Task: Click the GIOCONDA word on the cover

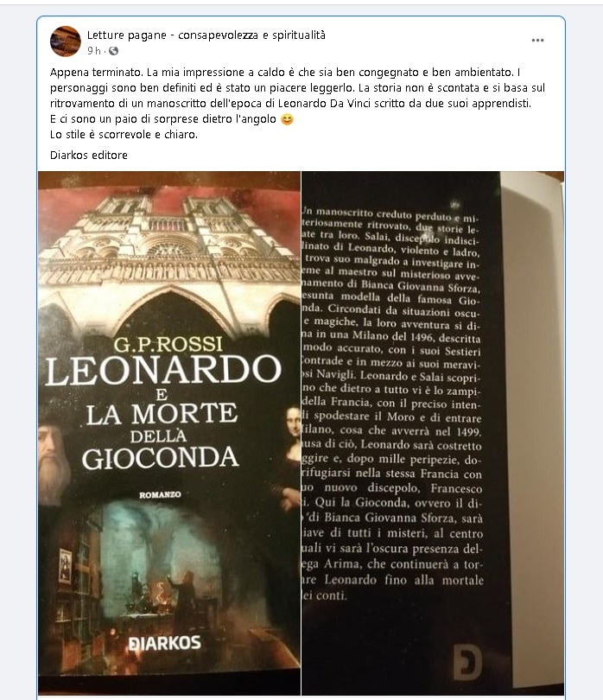Action: pyautogui.click(x=160, y=458)
